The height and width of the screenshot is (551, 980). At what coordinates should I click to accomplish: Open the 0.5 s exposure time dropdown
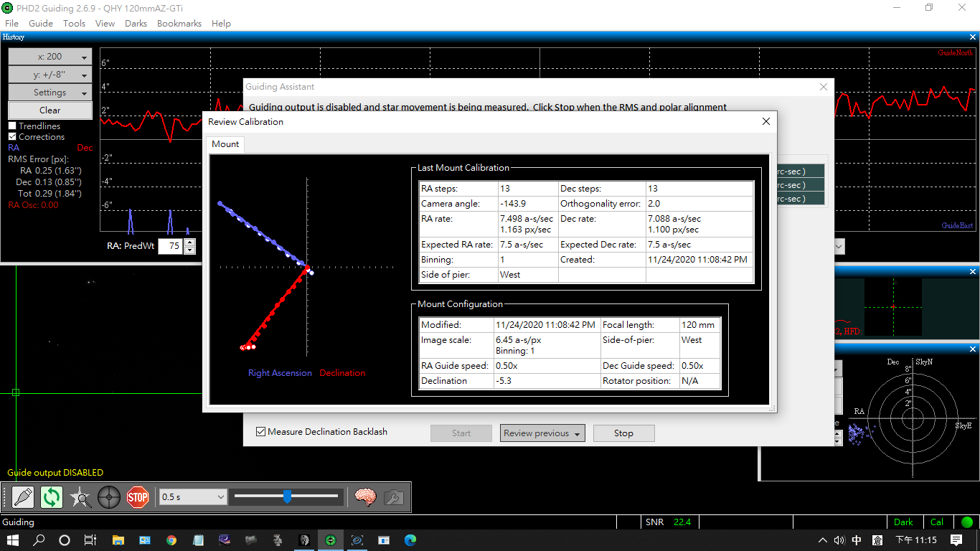point(193,497)
